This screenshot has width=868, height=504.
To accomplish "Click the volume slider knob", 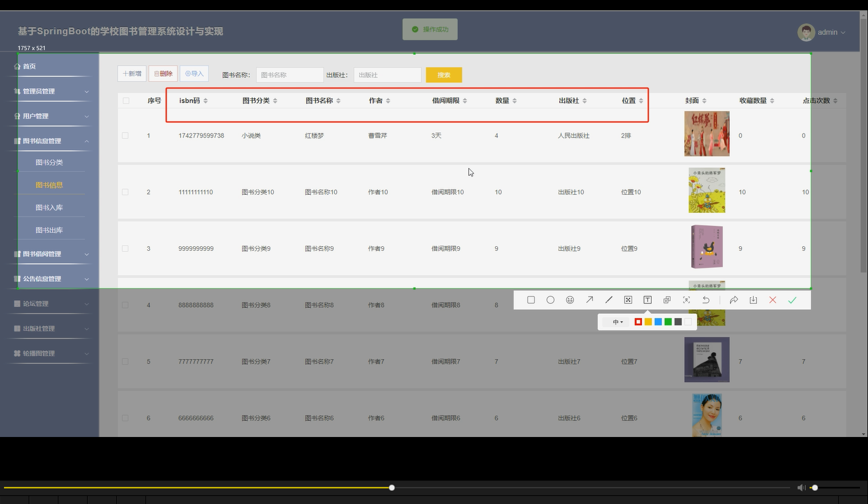I will click(x=815, y=487).
